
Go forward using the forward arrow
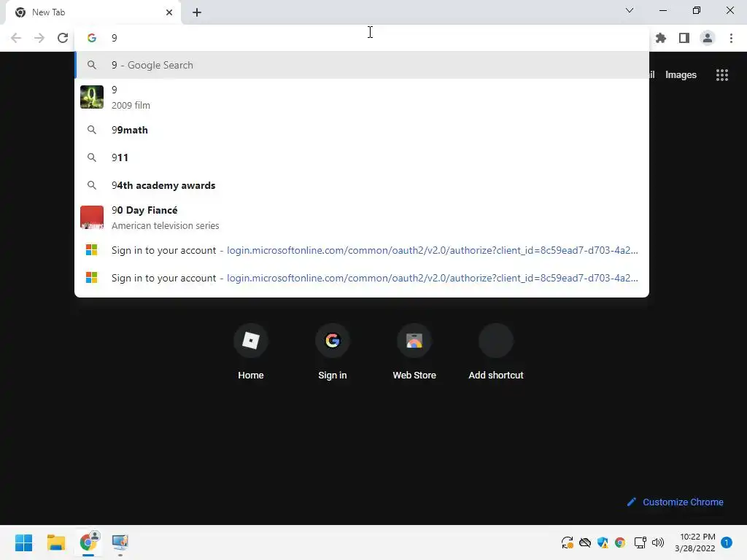pyautogui.click(x=39, y=38)
